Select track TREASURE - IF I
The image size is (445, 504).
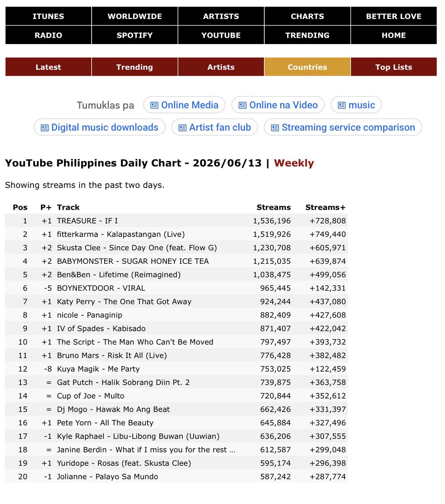click(87, 221)
